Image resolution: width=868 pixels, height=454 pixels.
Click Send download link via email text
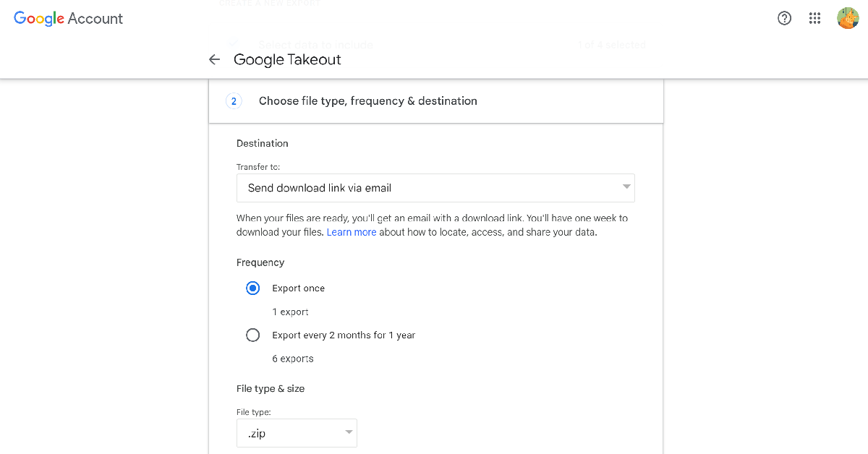320,188
